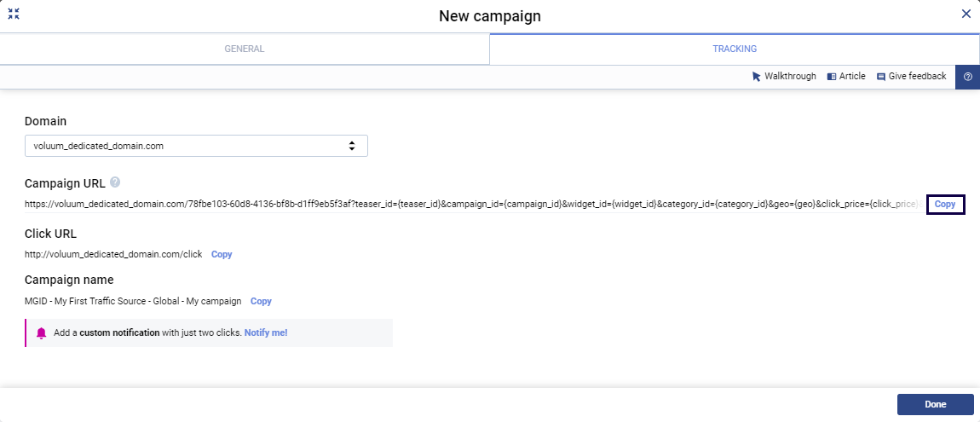The image size is (980, 422).
Task: Start the Walkthrough guide
Action: point(784,77)
